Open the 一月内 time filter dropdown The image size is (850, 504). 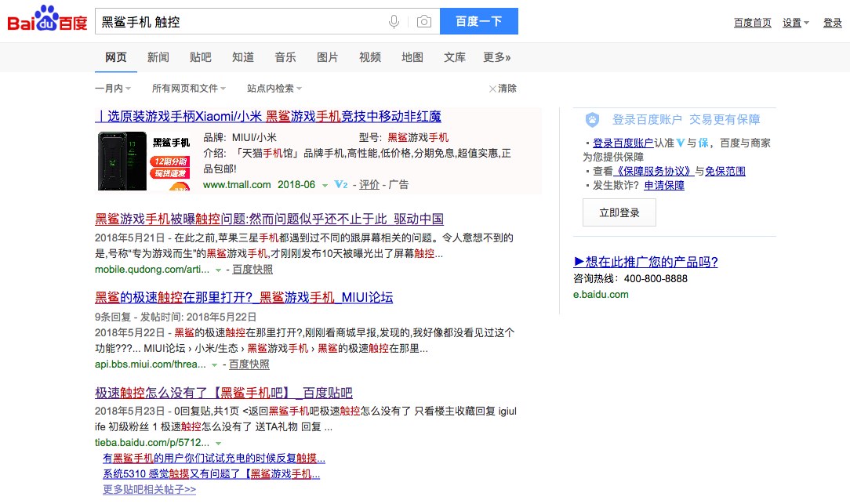tap(113, 89)
